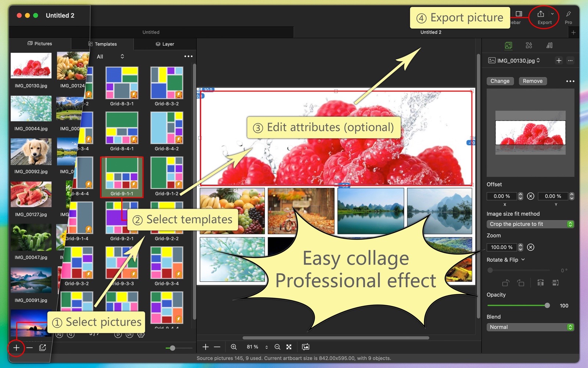Open the All templates category selector
Image resolution: width=588 pixels, height=368 pixels.
110,56
